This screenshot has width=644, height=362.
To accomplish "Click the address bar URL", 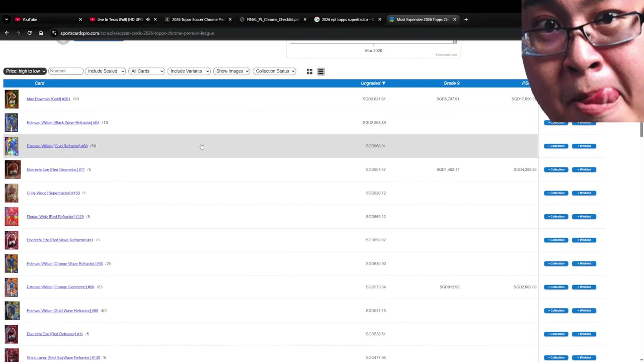I will (x=137, y=33).
